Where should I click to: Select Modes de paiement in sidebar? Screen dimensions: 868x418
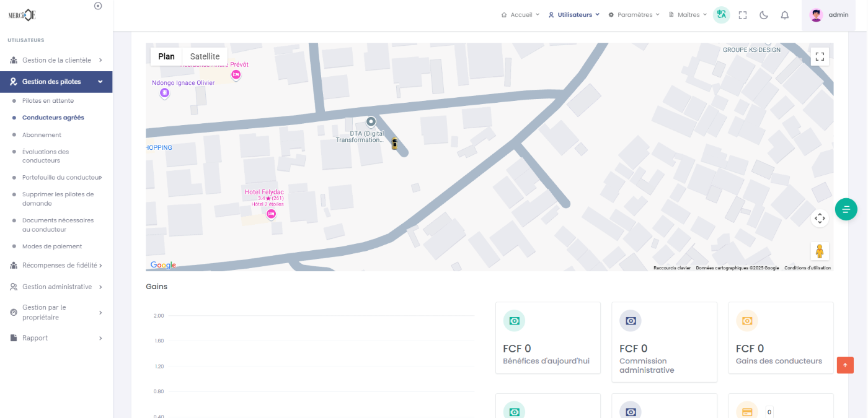click(52, 246)
